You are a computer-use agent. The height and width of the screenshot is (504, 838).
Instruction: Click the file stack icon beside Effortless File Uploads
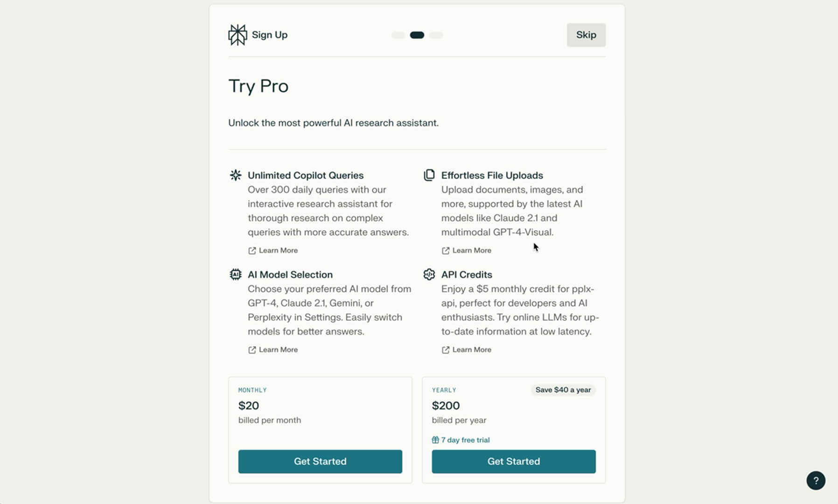[x=430, y=175]
